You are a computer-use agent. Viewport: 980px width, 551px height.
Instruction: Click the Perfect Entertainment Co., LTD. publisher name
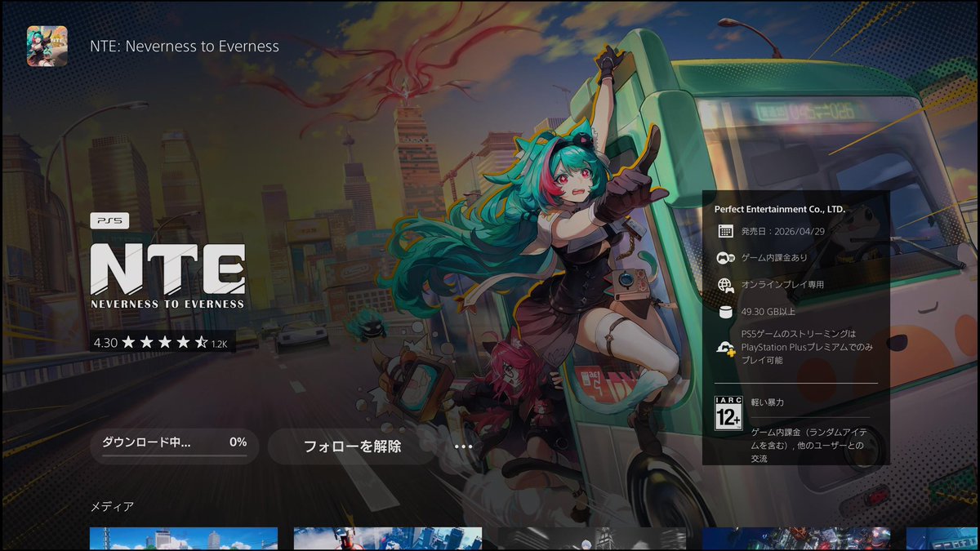(x=779, y=209)
